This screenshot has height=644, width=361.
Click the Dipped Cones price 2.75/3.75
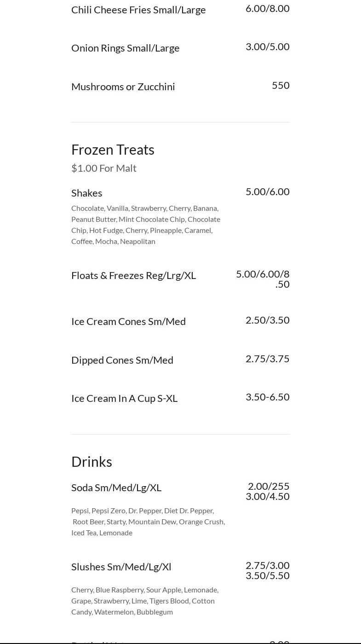(x=267, y=359)
